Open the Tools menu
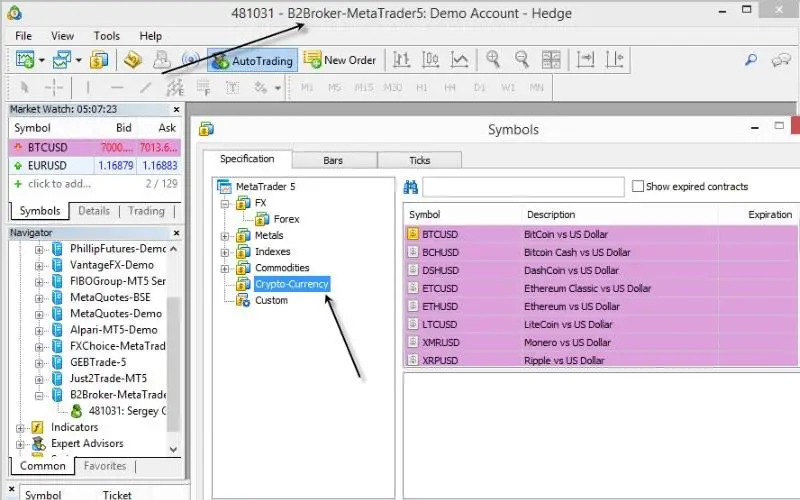 (107, 36)
